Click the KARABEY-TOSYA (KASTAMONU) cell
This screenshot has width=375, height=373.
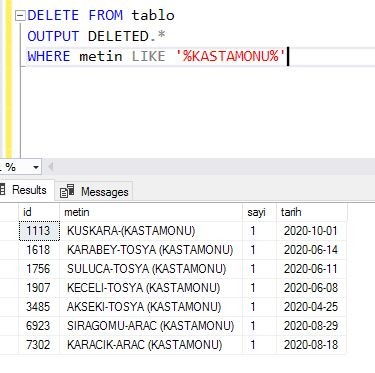[151, 250]
